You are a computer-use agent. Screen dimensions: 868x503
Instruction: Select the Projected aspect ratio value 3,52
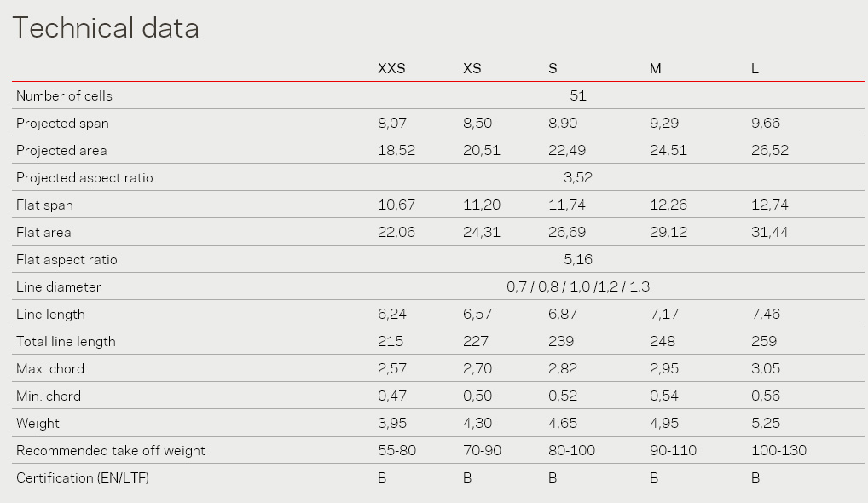[x=578, y=177]
